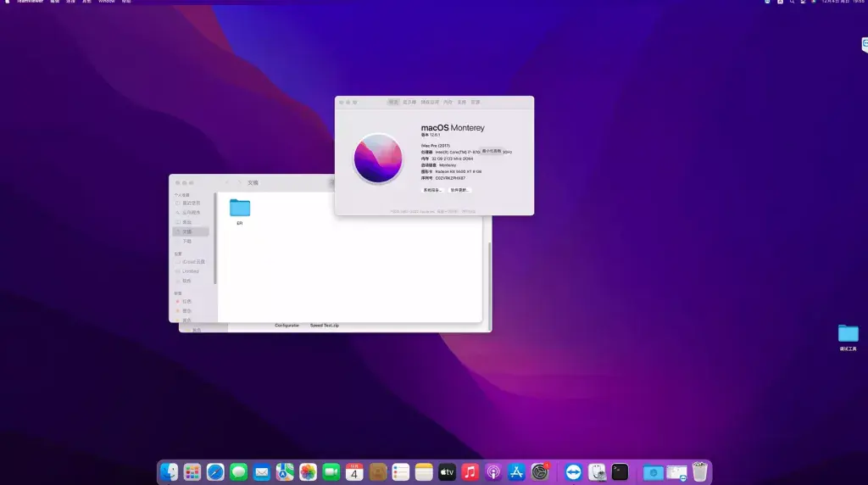Click the macOS Monterey logo image

click(378, 159)
